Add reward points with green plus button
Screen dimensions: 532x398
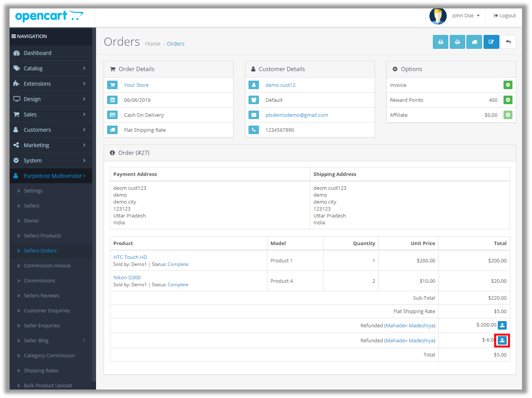click(x=508, y=100)
